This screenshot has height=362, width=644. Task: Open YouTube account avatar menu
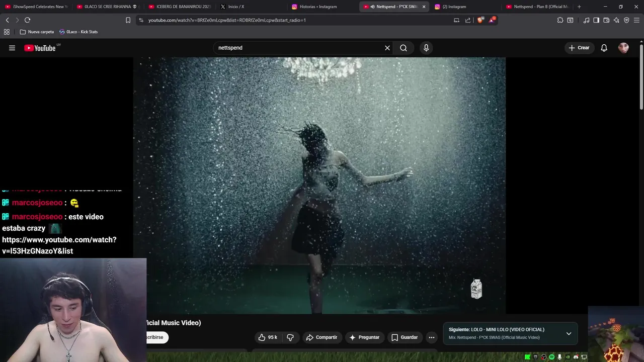tap(623, 48)
